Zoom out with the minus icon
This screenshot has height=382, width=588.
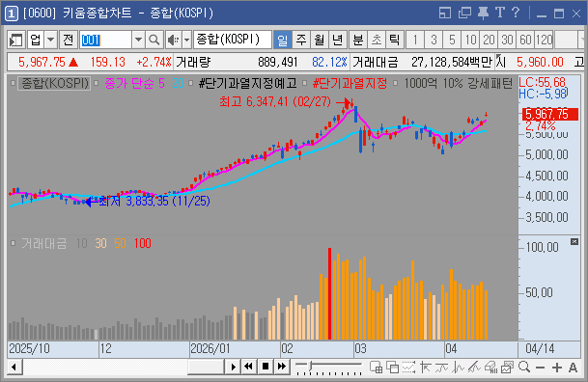(540, 368)
